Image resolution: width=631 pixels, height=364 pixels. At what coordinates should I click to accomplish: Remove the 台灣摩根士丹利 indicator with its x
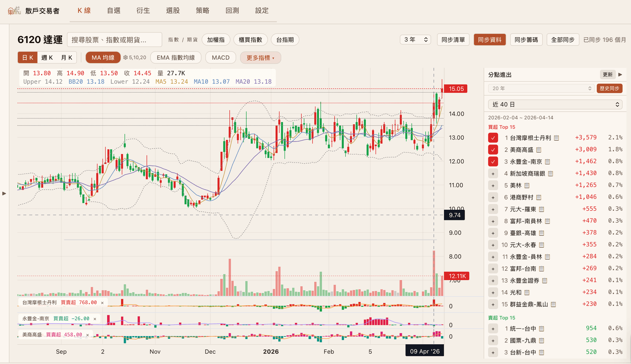(102, 303)
